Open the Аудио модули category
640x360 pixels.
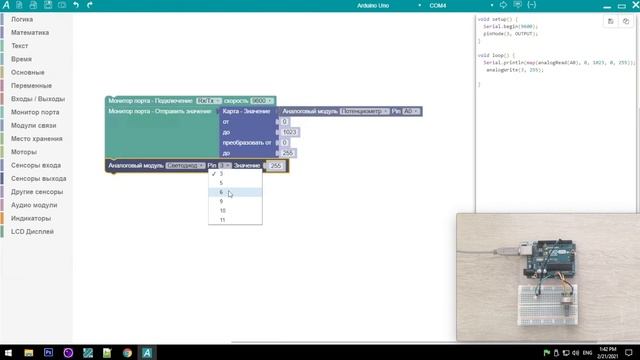(34, 205)
